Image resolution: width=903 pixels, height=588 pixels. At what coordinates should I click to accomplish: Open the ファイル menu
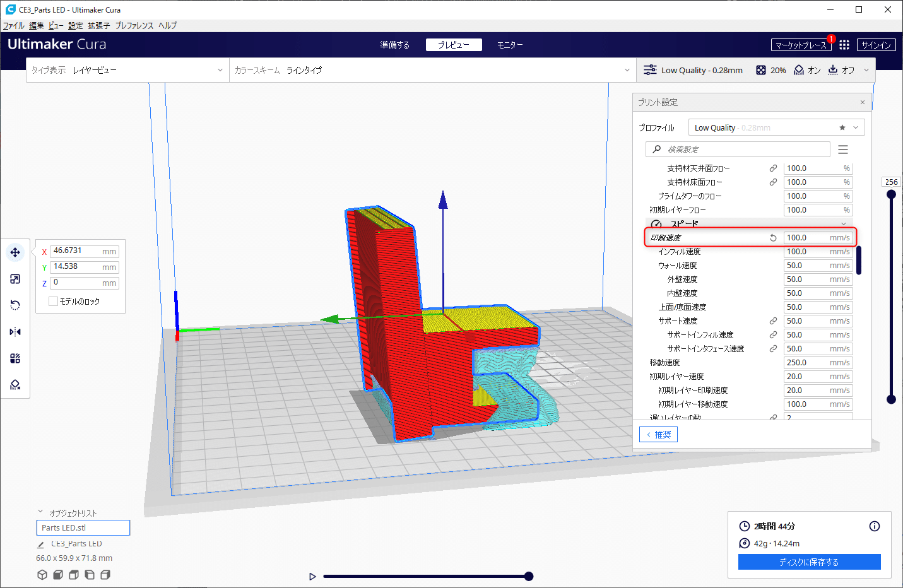13,26
